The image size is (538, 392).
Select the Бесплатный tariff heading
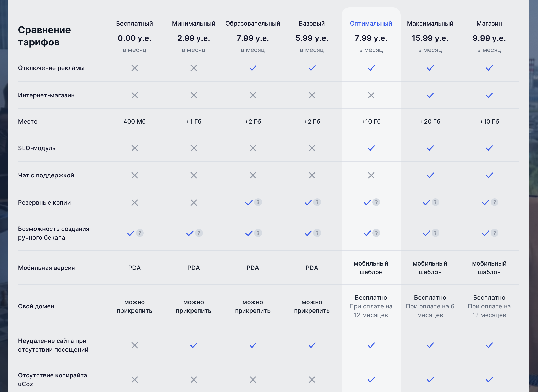(x=134, y=24)
